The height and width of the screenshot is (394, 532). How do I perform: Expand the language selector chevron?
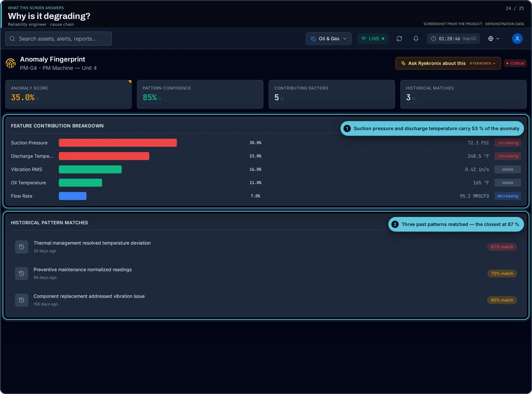coord(498,39)
